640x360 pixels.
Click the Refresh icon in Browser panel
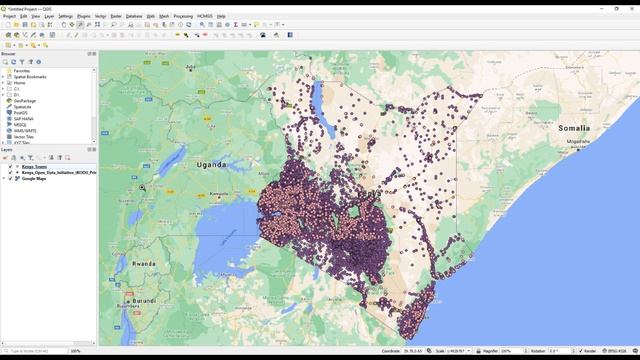point(13,62)
